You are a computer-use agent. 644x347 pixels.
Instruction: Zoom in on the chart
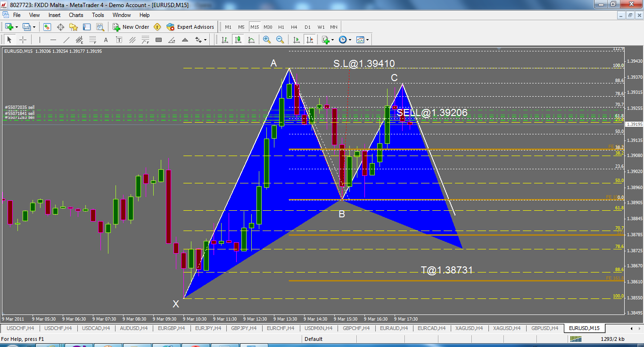coord(267,40)
